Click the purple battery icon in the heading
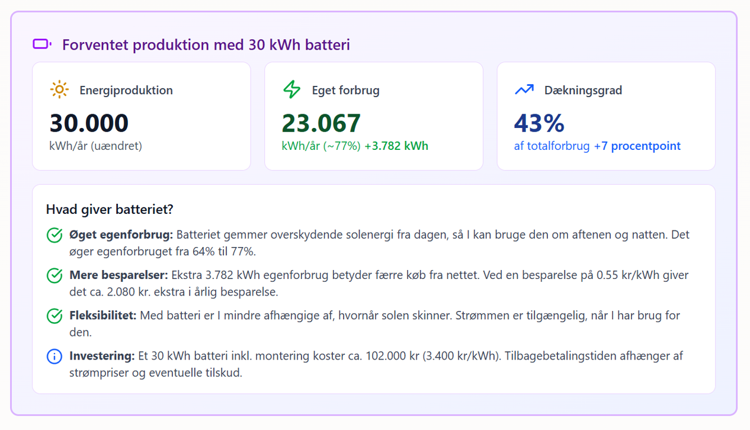This screenshot has width=750, height=430. (x=42, y=44)
